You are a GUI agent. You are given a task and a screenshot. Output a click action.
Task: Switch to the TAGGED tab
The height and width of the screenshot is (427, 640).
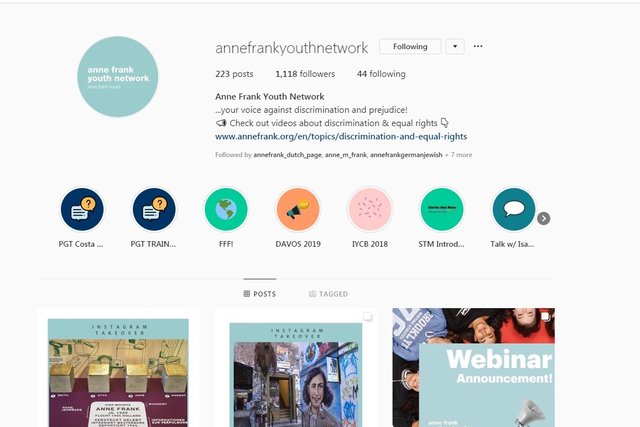(x=329, y=294)
